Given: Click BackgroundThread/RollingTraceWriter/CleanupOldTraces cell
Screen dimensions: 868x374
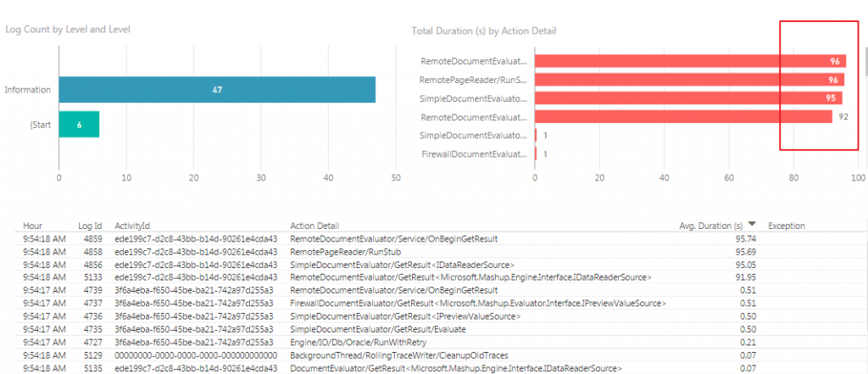Looking at the screenshot, I should pyautogui.click(x=399, y=355).
